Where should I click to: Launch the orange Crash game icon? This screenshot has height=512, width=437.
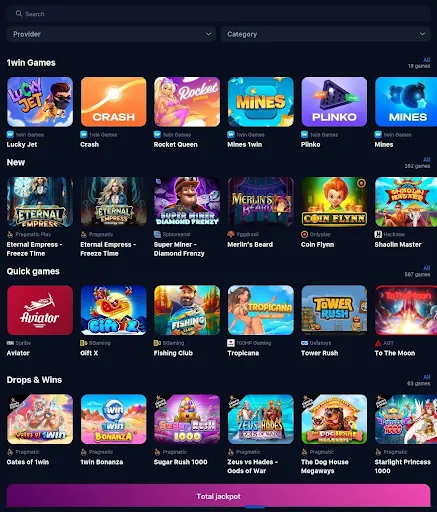(x=114, y=102)
